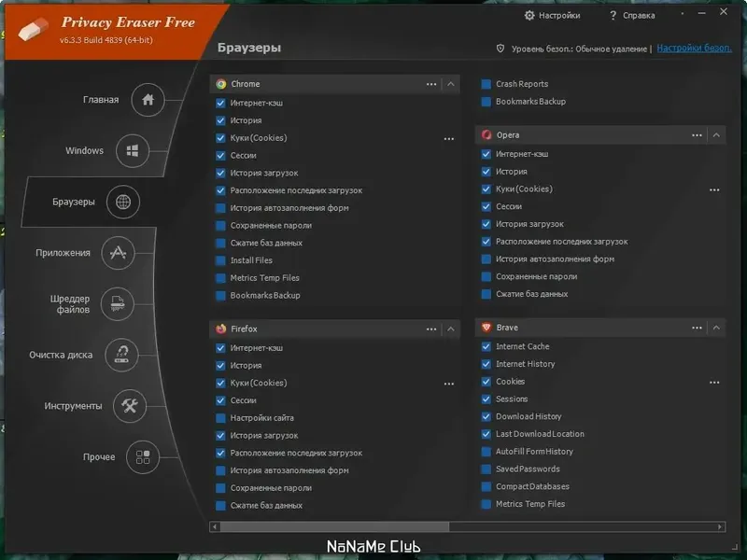Screen dimensions: 747x560
Task: Click the Браузеры globe icon
Action: click(122, 202)
